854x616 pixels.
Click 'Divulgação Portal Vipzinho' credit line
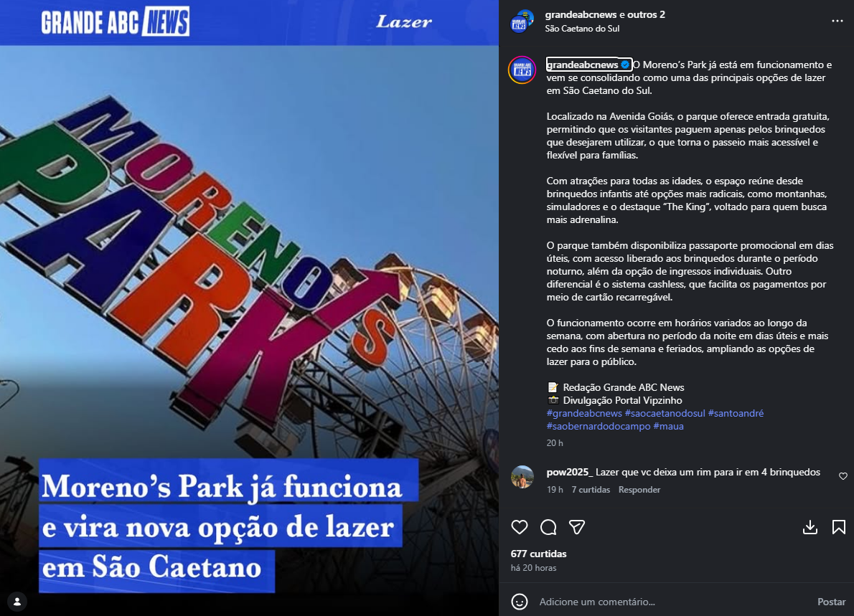(622, 401)
